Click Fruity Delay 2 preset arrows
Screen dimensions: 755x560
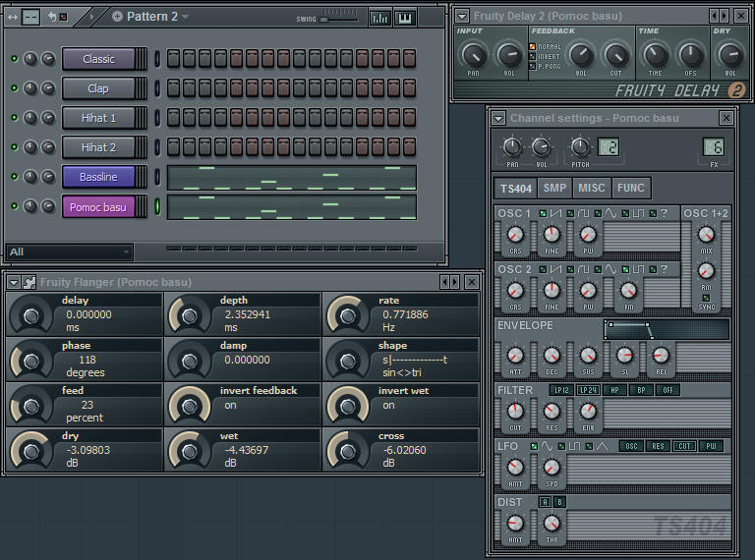point(719,16)
